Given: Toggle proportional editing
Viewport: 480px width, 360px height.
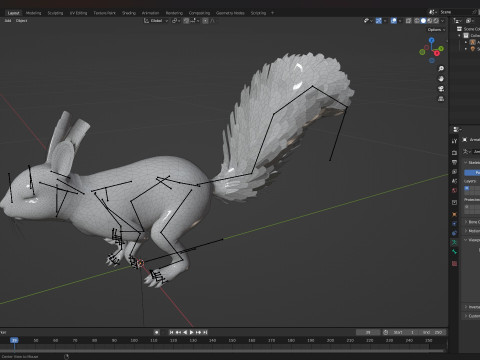Looking at the screenshot, I should [x=205, y=21].
